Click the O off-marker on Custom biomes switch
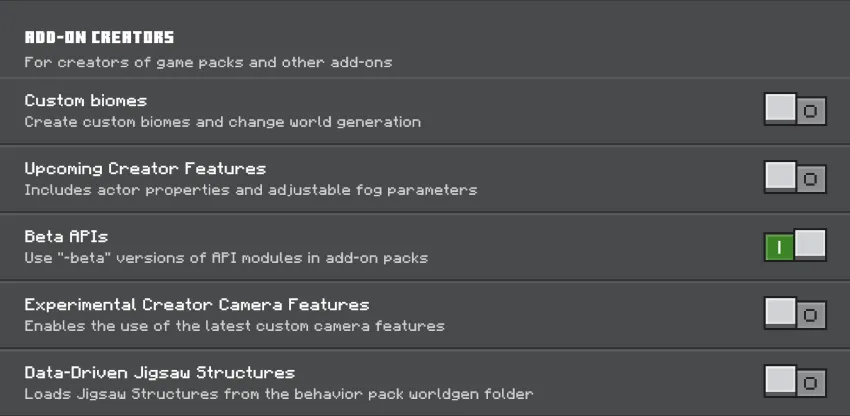Viewport: 850px width, 416px height. coord(810,111)
